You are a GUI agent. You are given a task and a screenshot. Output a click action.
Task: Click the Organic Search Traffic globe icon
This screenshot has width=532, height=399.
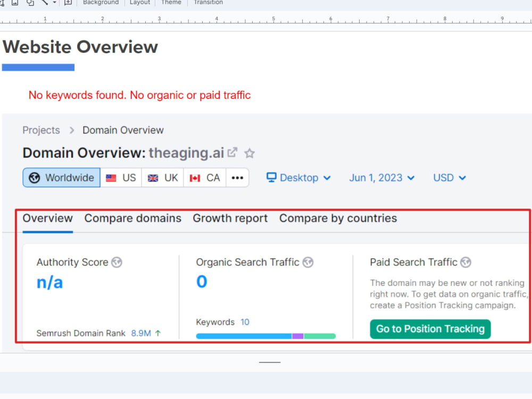click(x=308, y=262)
